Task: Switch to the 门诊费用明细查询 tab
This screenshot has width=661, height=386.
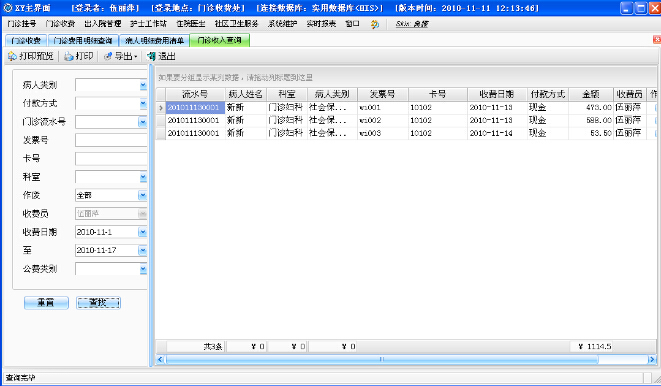Action: click(83, 40)
